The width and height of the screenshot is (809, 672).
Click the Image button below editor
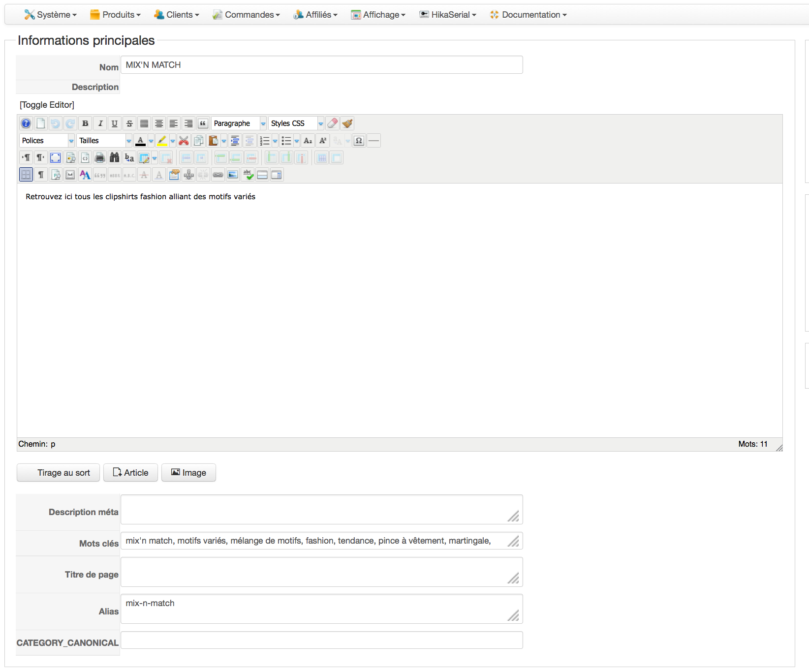pos(188,473)
